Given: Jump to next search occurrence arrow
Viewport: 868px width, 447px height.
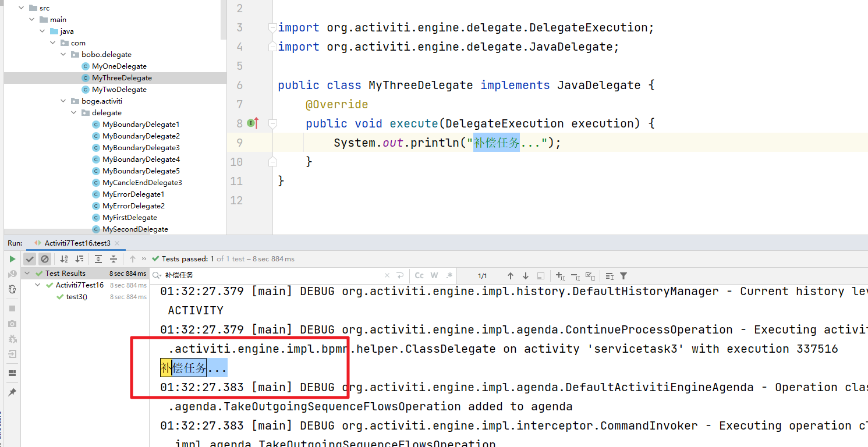Looking at the screenshot, I should [526, 276].
